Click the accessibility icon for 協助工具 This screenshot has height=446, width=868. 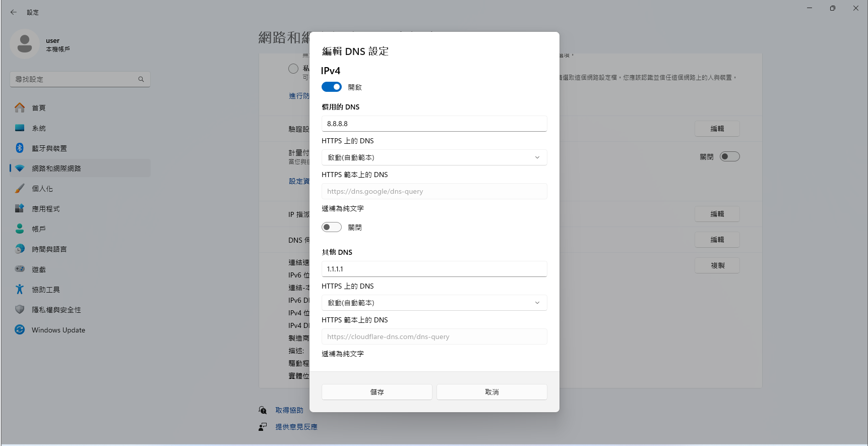point(20,289)
